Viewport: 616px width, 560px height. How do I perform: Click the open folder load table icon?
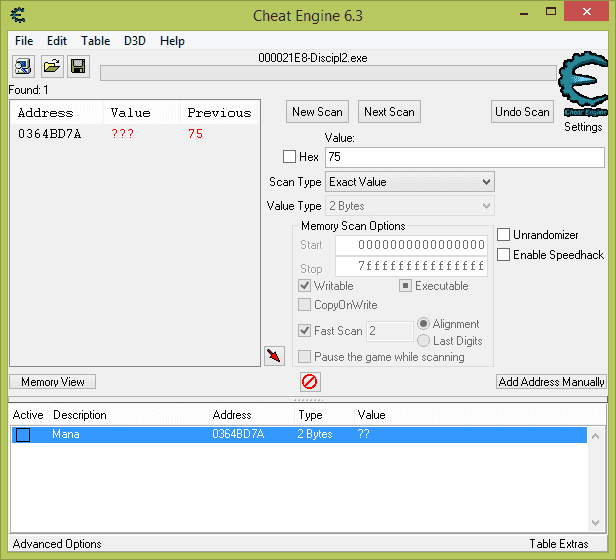pos(51,67)
